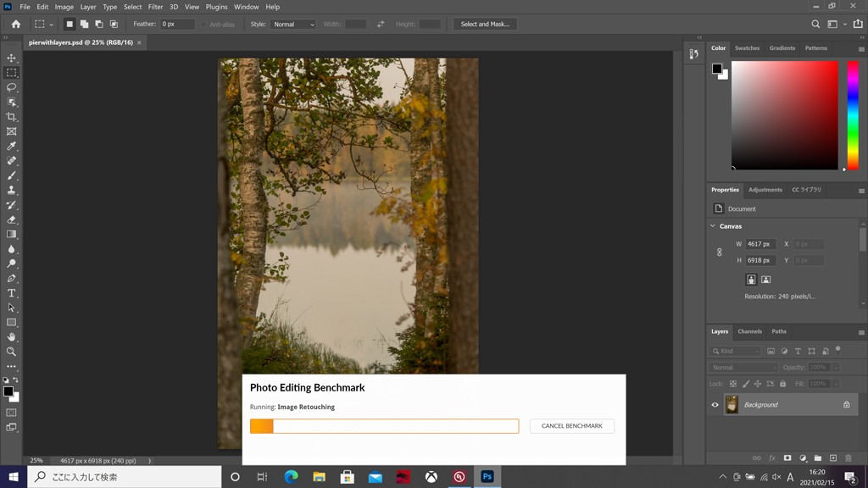Screen dimensions: 868x488
Task: Click the Cancel Benchmark button
Action: (571, 426)
